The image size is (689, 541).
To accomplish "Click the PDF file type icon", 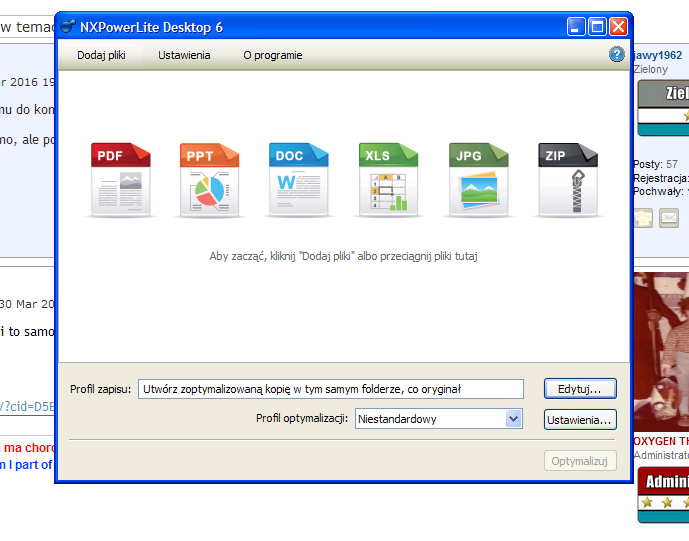I will 120,179.
